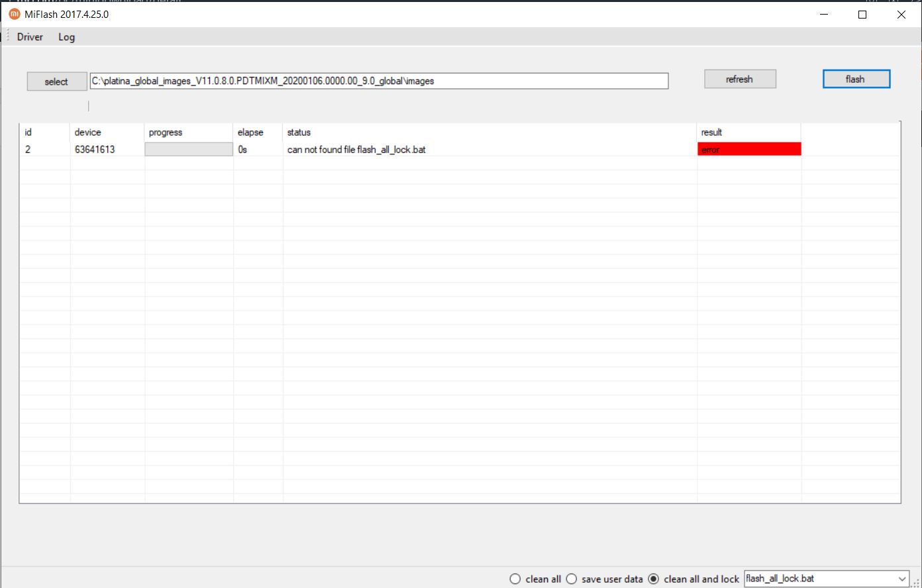Minimize the MiFlash window
Image resolution: width=922 pixels, height=588 pixels.
click(x=824, y=15)
